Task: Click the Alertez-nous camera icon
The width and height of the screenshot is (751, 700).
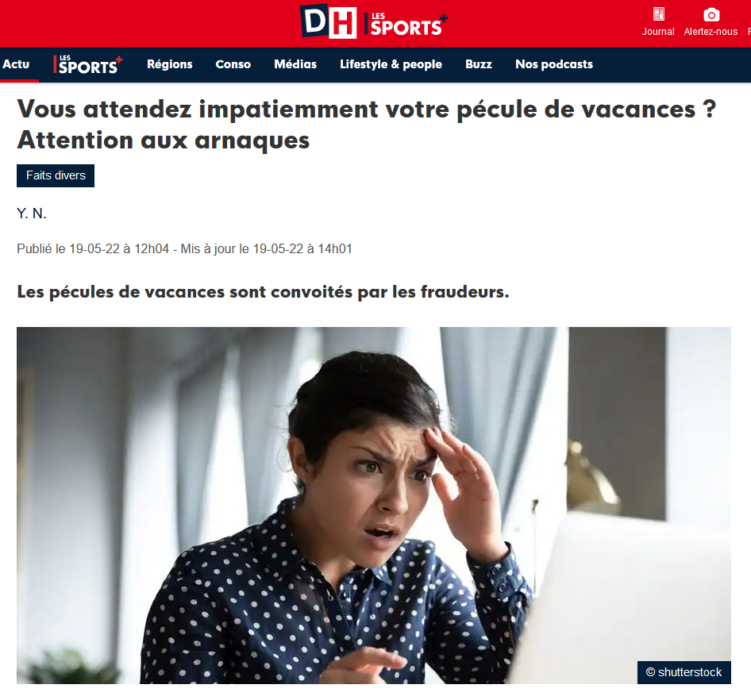Action: pos(711,14)
